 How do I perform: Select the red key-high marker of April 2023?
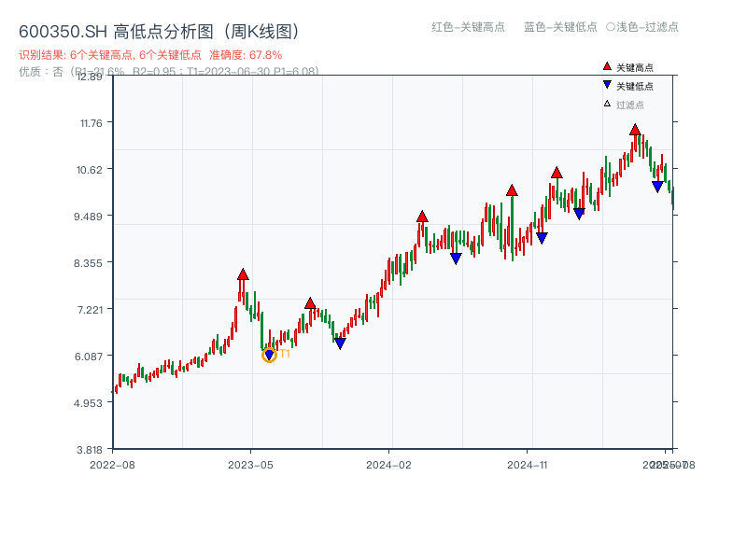[x=243, y=274]
